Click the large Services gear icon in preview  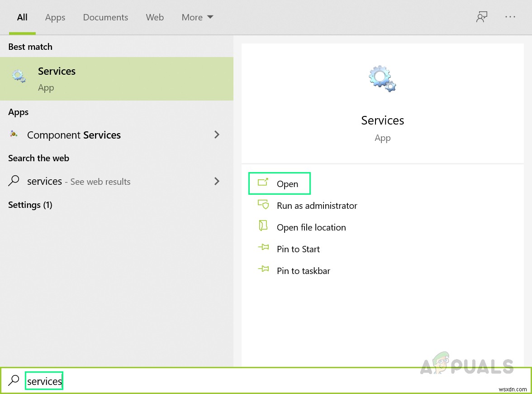[382, 78]
